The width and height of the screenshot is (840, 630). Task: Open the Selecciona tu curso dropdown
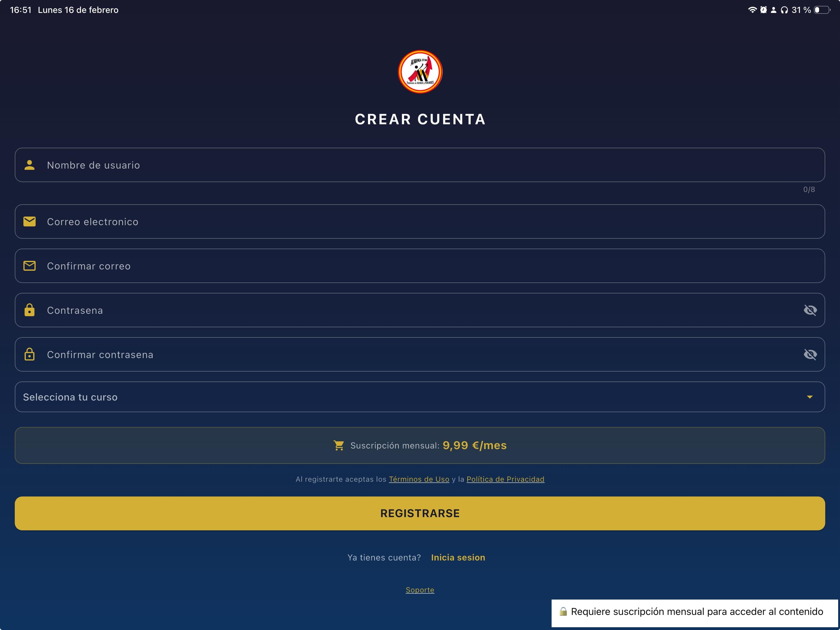pyautogui.click(x=420, y=397)
